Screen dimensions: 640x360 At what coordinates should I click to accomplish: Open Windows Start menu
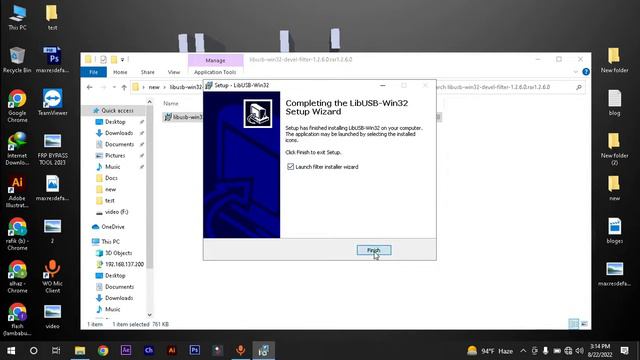click(x=11, y=350)
